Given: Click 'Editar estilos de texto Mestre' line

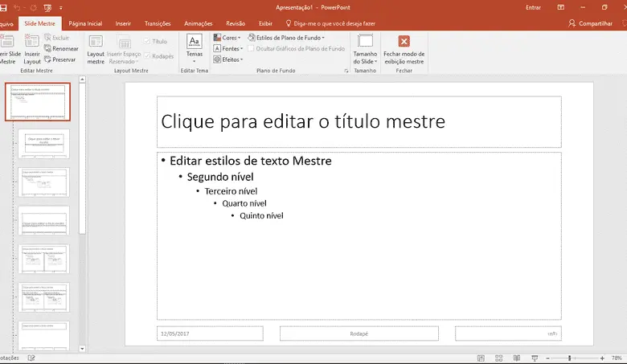Looking at the screenshot, I should (x=251, y=161).
